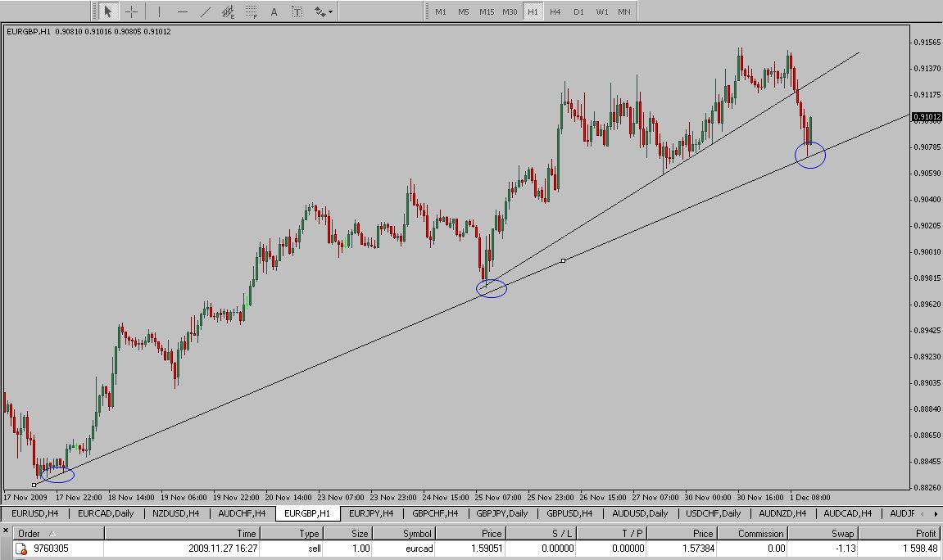Select order 9760305 in trade list

pyautogui.click(x=51, y=549)
